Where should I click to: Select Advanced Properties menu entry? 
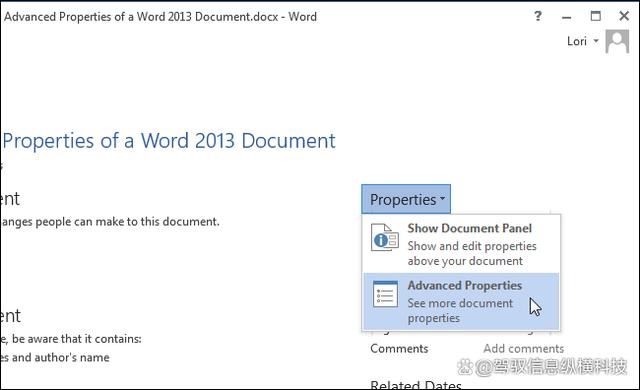coord(461,301)
